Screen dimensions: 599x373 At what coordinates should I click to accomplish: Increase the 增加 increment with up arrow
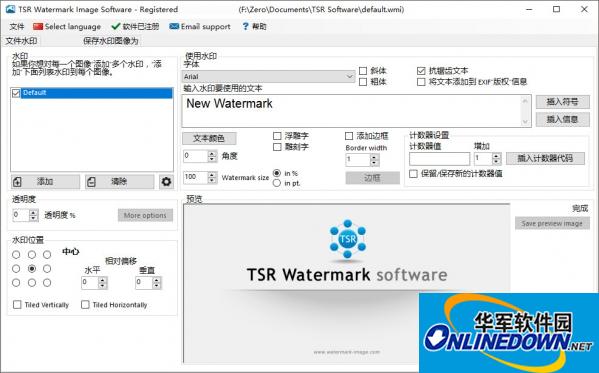pyautogui.click(x=497, y=156)
